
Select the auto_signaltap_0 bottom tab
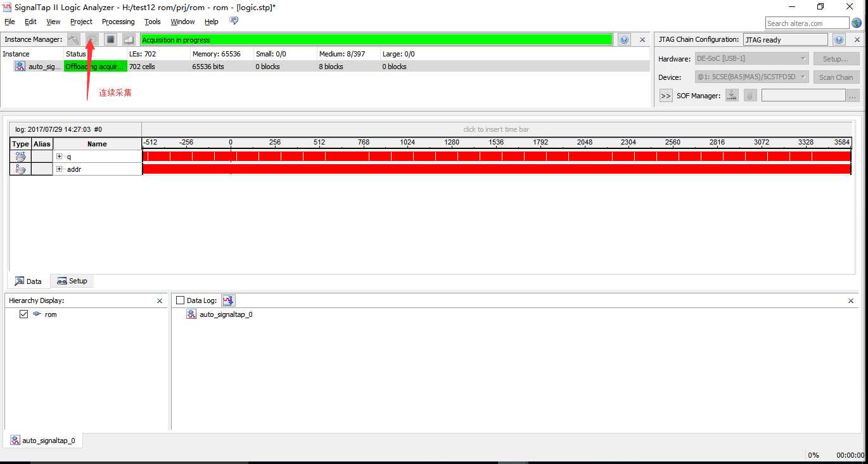pos(43,441)
